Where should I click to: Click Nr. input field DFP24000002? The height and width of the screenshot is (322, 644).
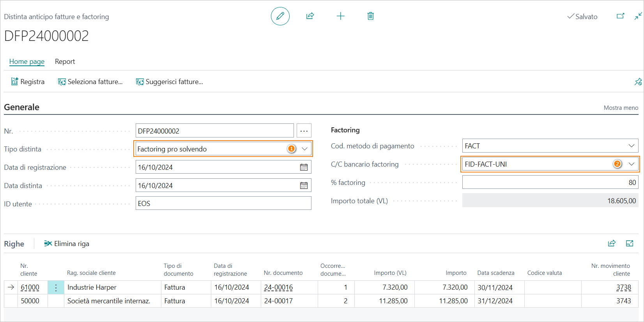[x=214, y=131]
